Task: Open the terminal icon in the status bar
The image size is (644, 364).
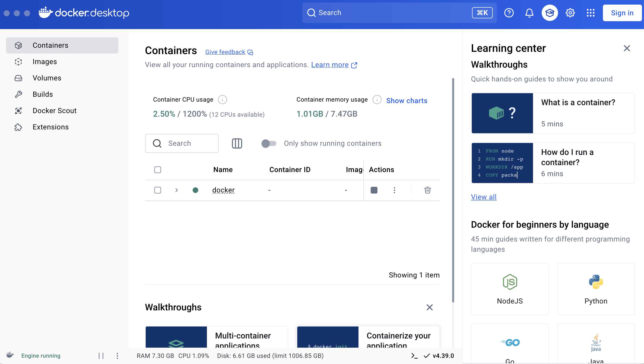Action: pyautogui.click(x=414, y=356)
